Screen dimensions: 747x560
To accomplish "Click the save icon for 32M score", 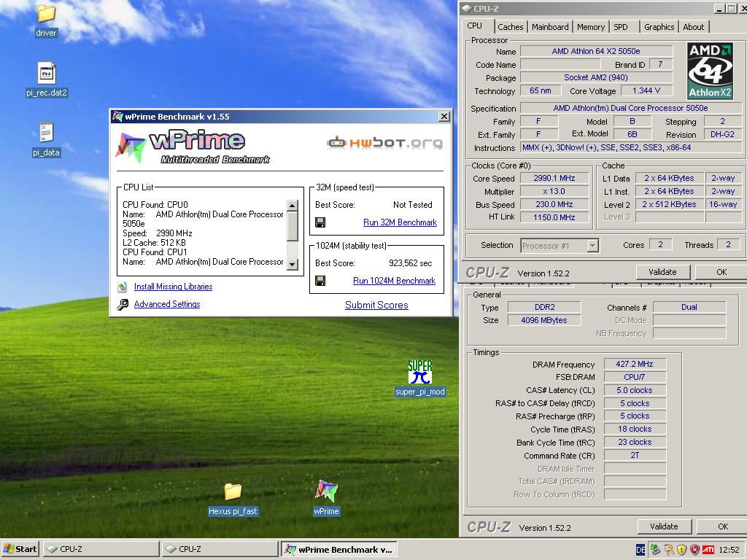I will 320,222.
